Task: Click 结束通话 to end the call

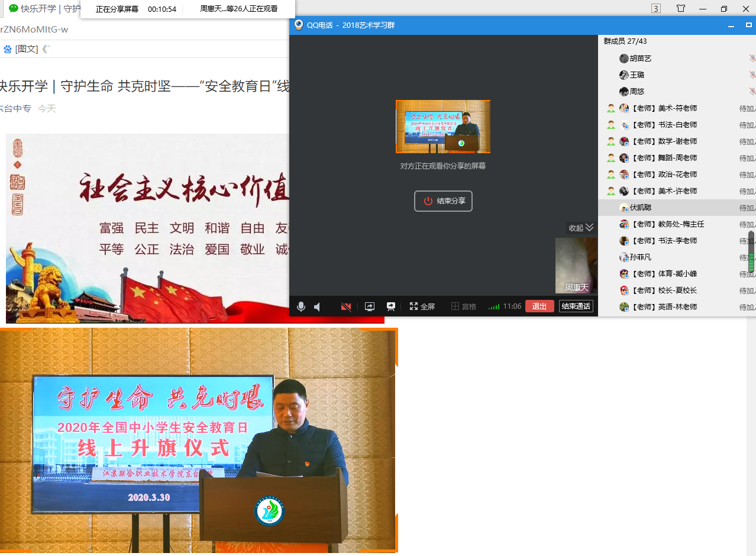Action: [x=576, y=306]
